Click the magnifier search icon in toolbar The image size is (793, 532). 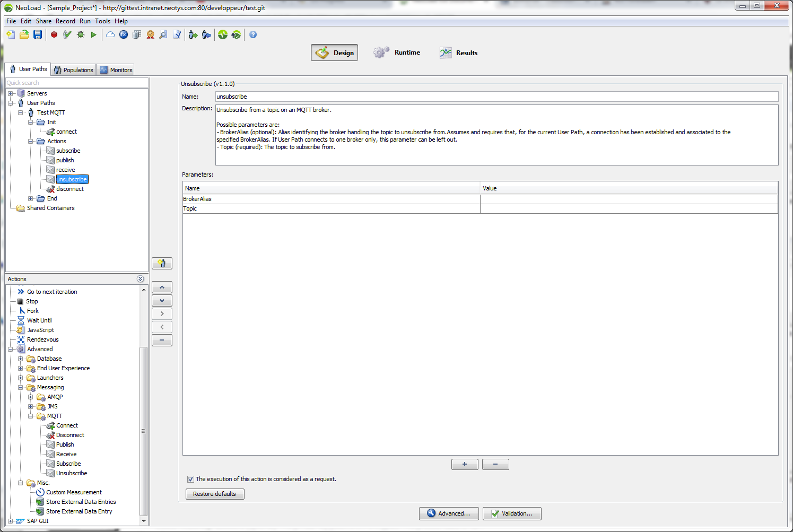pyautogui.click(x=163, y=35)
